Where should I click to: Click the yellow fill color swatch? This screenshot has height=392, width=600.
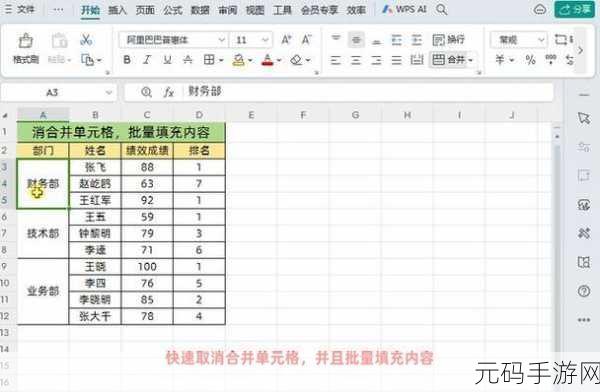click(239, 60)
